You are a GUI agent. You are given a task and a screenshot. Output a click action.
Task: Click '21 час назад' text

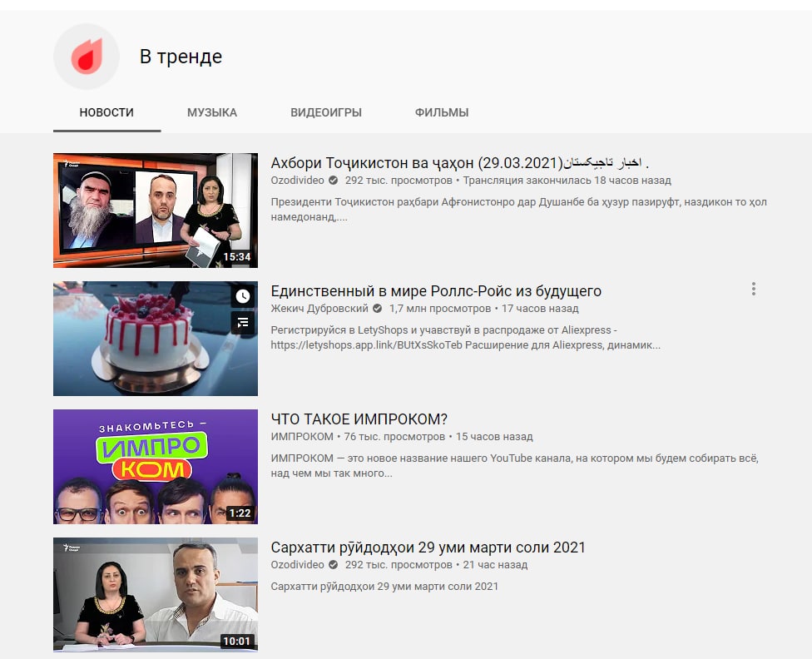coord(495,565)
